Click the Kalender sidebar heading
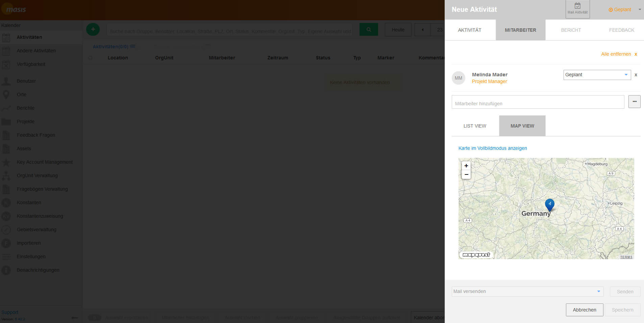Viewport: 644px width, 323px height. (x=11, y=25)
